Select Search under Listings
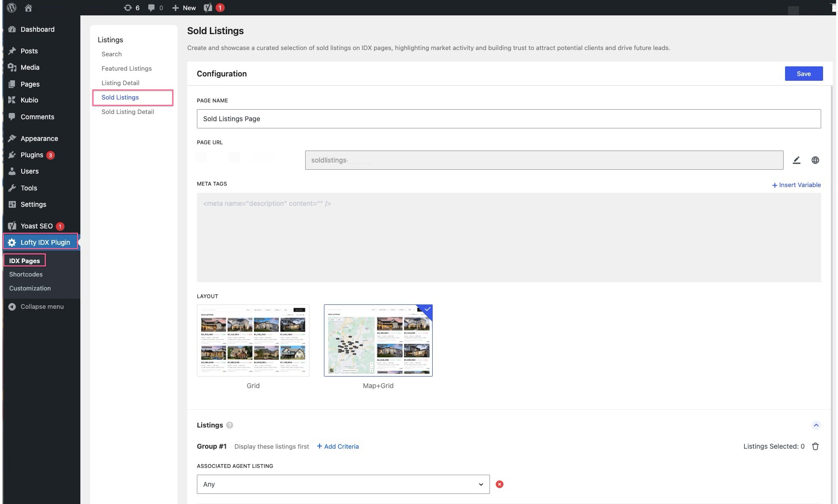The image size is (838, 504). tap(112, 54)
